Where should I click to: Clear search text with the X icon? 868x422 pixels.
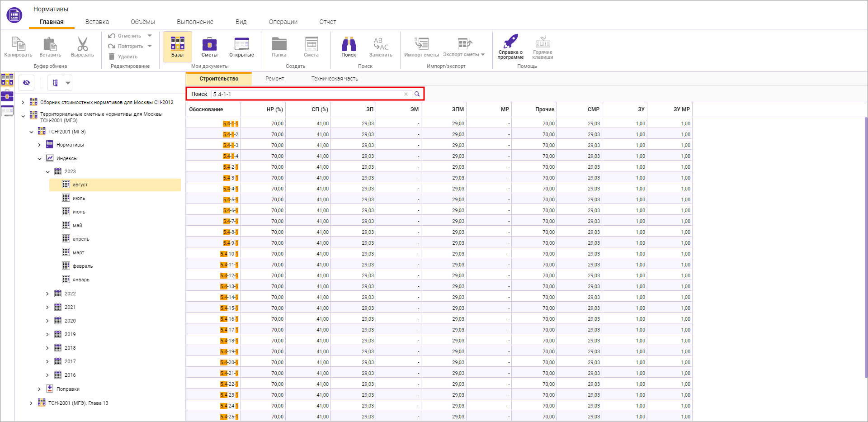point(406,94)
